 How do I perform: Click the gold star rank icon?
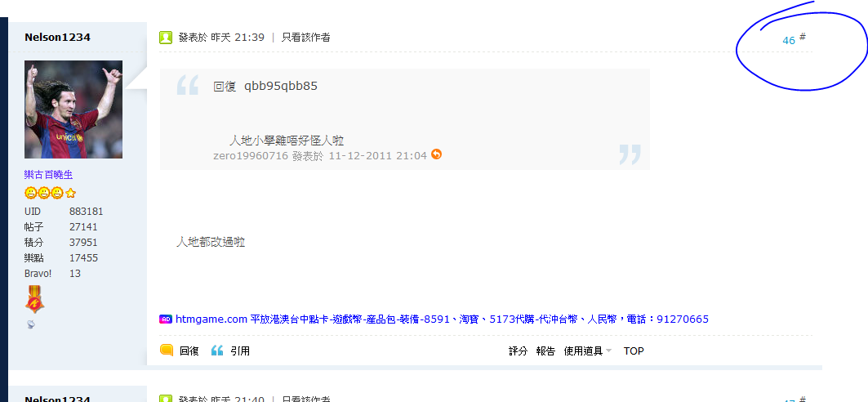click(x=70, y=194)
